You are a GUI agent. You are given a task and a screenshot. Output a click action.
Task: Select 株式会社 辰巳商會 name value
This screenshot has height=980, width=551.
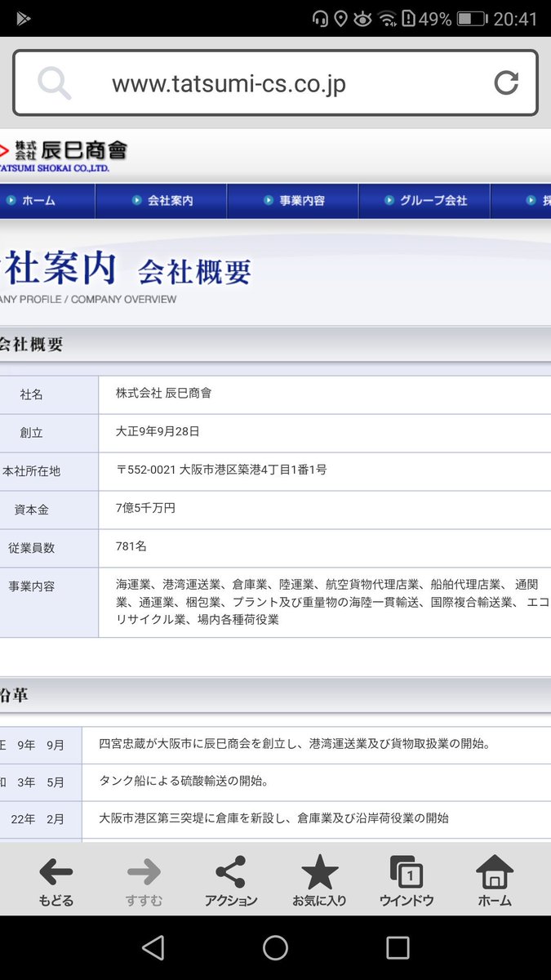pos(164,393)
